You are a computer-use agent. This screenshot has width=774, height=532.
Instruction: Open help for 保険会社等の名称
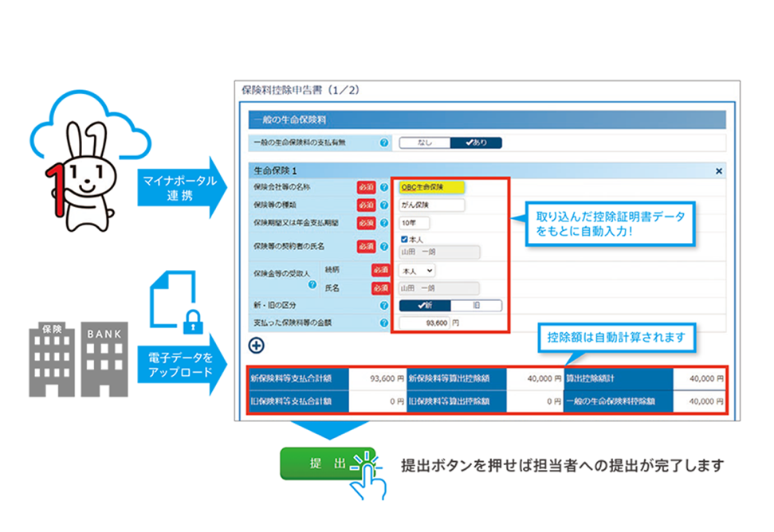pos(384,188)
